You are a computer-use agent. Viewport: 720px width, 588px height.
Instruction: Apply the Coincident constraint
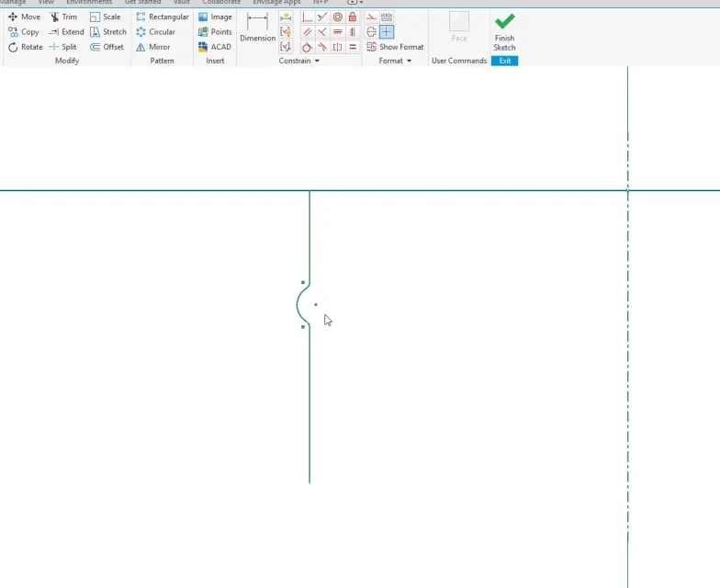click(x=307, y=17)
